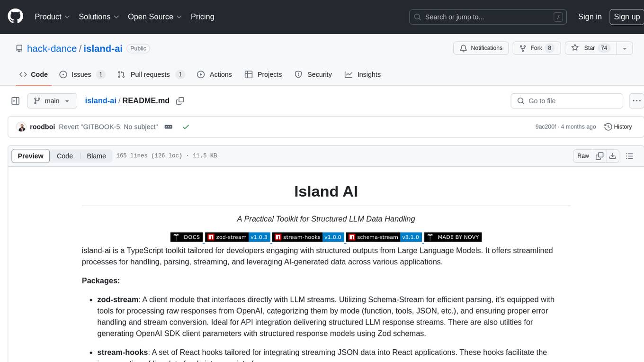
Task: Copy the raw file contents
Action: (599, 156)
